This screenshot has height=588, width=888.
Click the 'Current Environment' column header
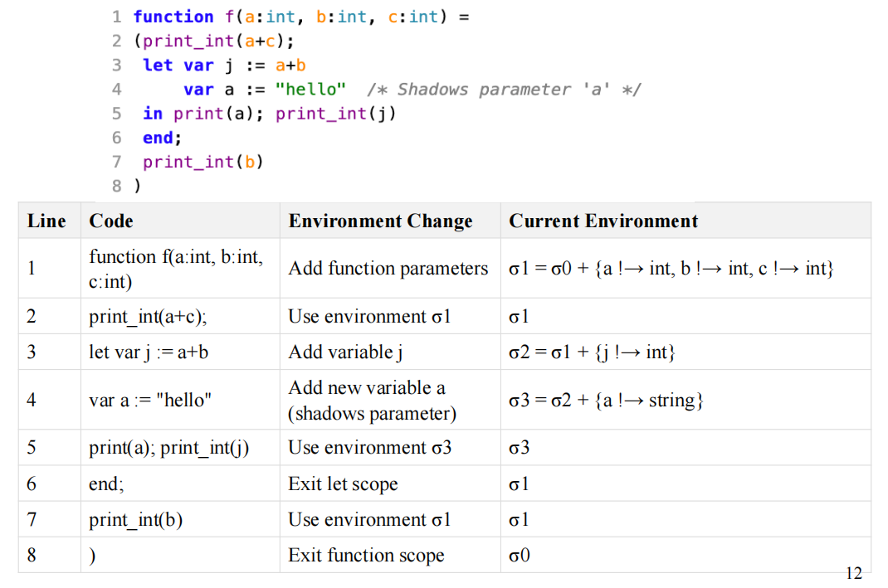603,221
